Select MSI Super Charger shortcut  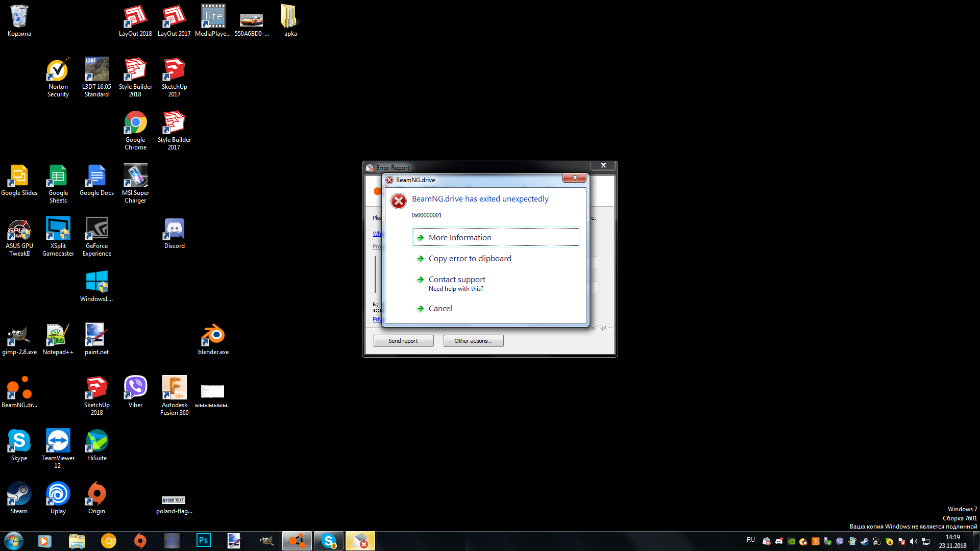tap(135, 184)
